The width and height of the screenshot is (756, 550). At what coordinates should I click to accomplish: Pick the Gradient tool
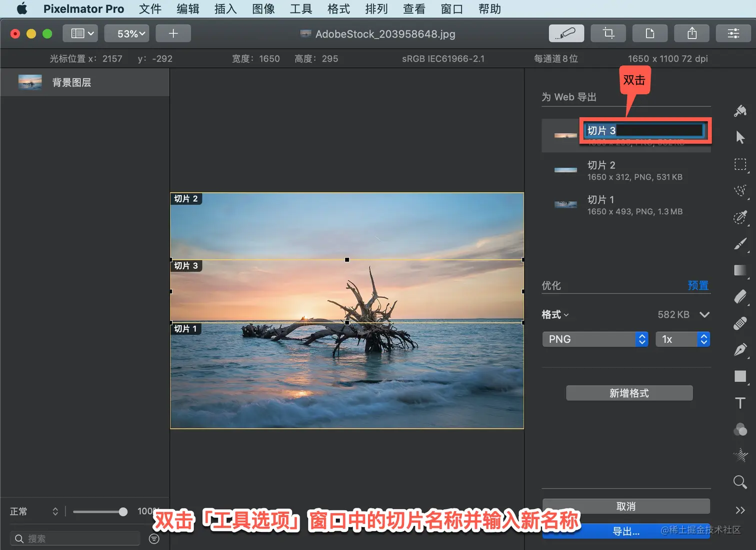pos(740,270)
